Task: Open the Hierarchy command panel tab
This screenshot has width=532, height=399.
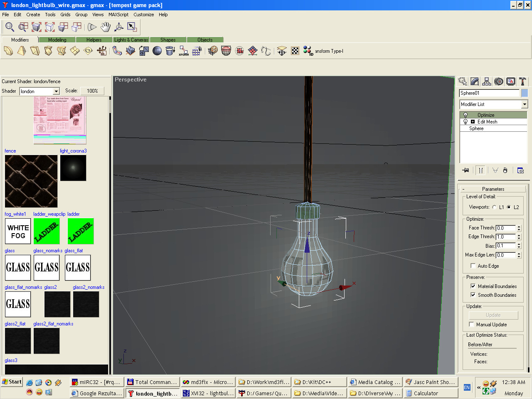Action: pos(487,81)
